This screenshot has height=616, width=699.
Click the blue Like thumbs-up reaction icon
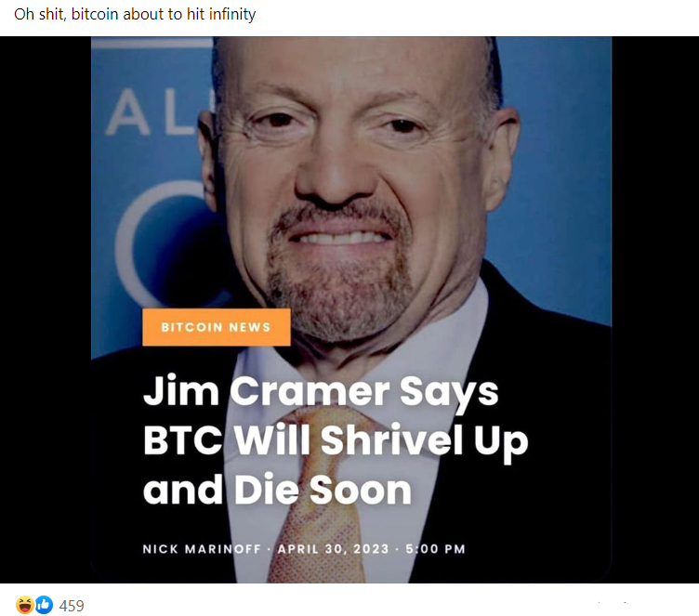44,605
